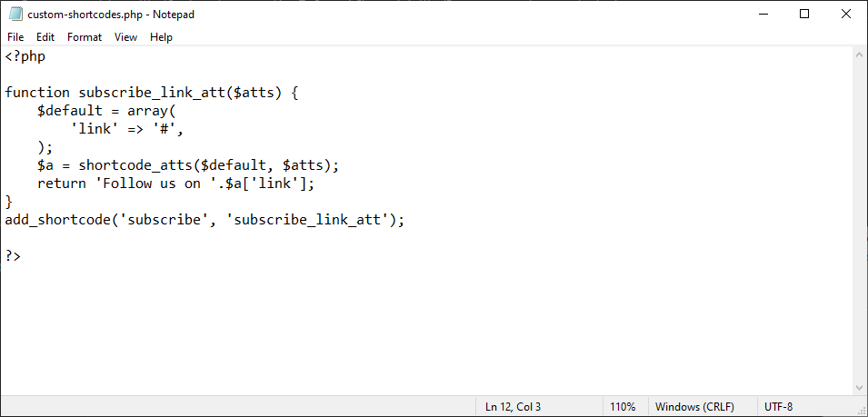Minimize the Notepad window
The width and height of the screenshot is (868, 417).
(763, 15)
